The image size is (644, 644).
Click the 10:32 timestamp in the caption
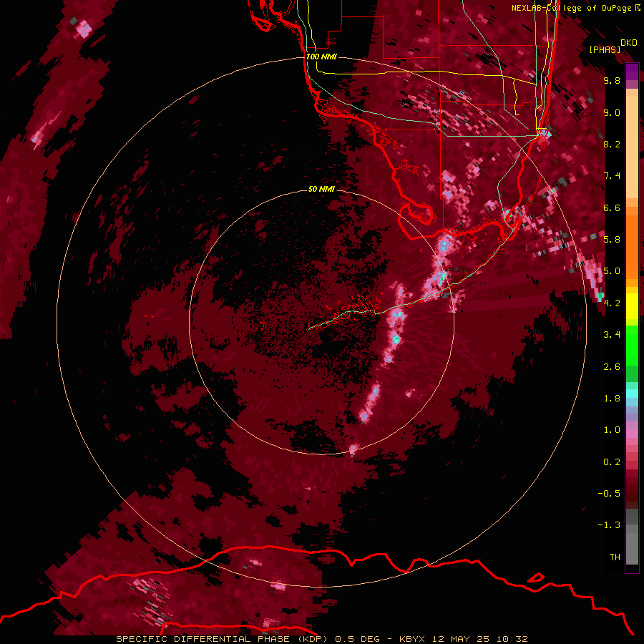pos(512,639)
